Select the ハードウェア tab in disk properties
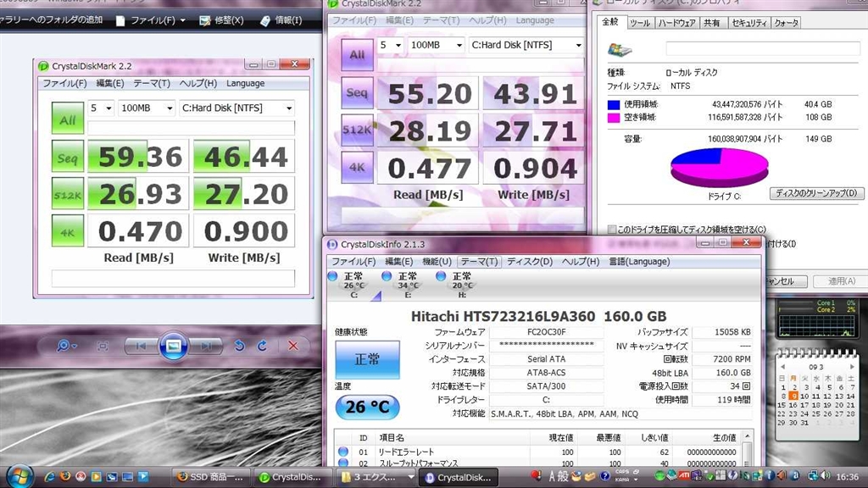This screenshot has height=488, width=868. pos(676,23)
